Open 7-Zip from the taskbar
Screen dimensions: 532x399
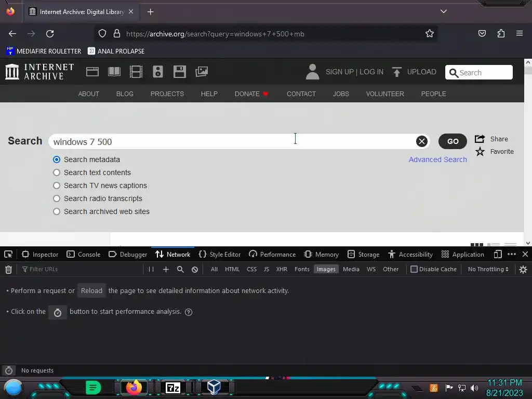point(172,388)
